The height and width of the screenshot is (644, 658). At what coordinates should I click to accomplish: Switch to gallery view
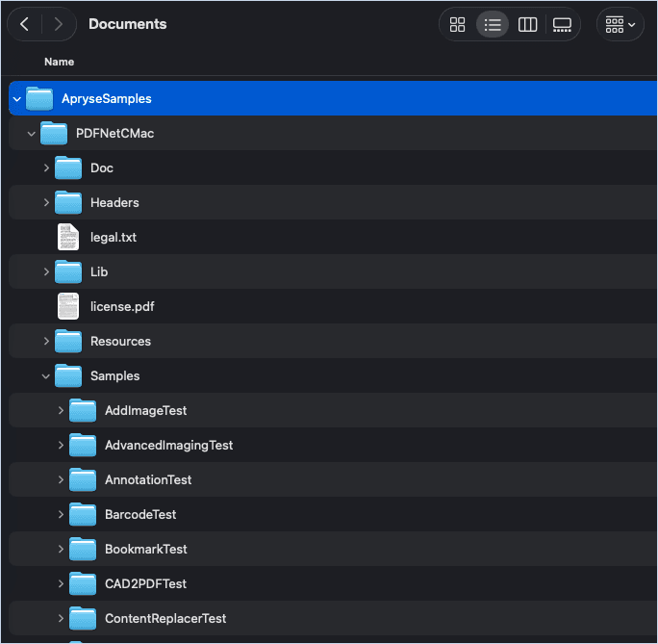pos(562,24)
